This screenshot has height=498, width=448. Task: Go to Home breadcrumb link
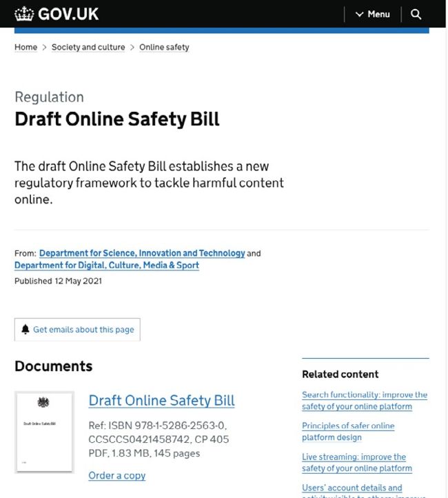pos(26,48)
